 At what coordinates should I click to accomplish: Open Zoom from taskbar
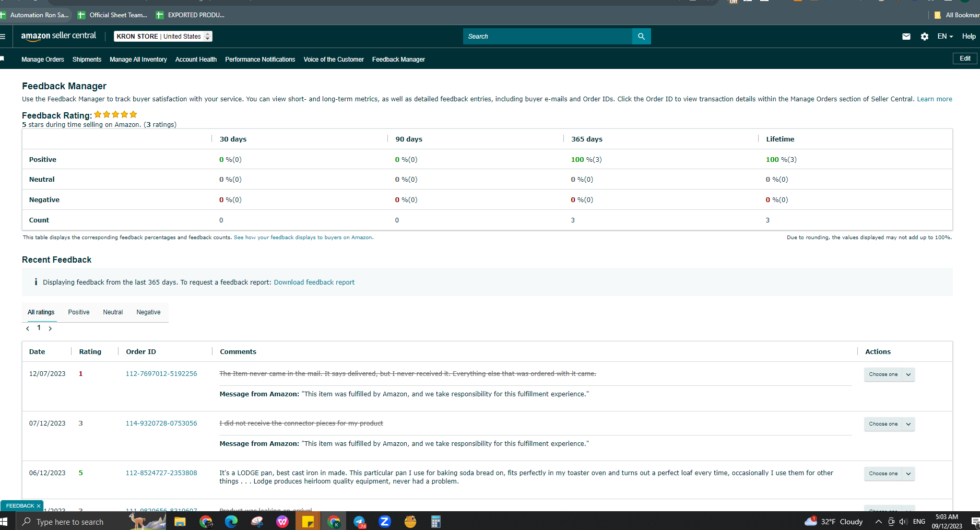point(385,522)
